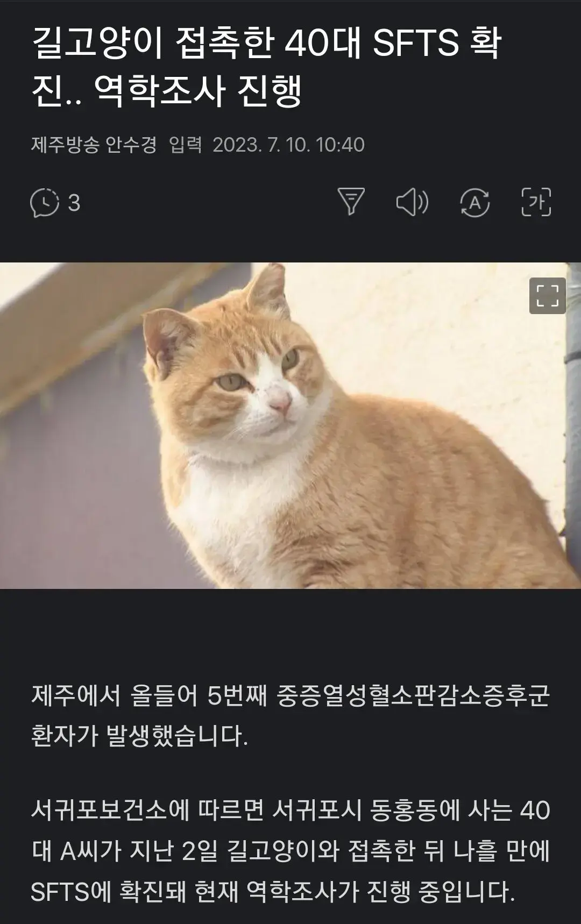
Task: Tap the orange cat photo
Action: (290, 425)
